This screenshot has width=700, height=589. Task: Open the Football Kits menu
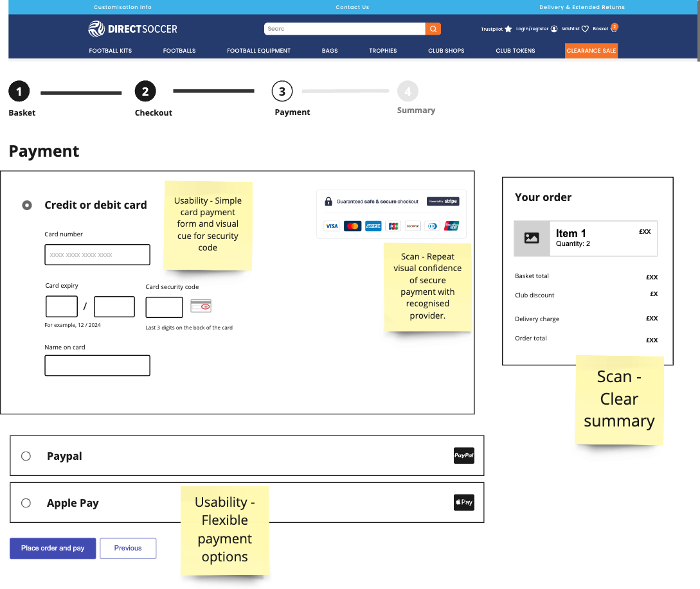click(110, 50)
